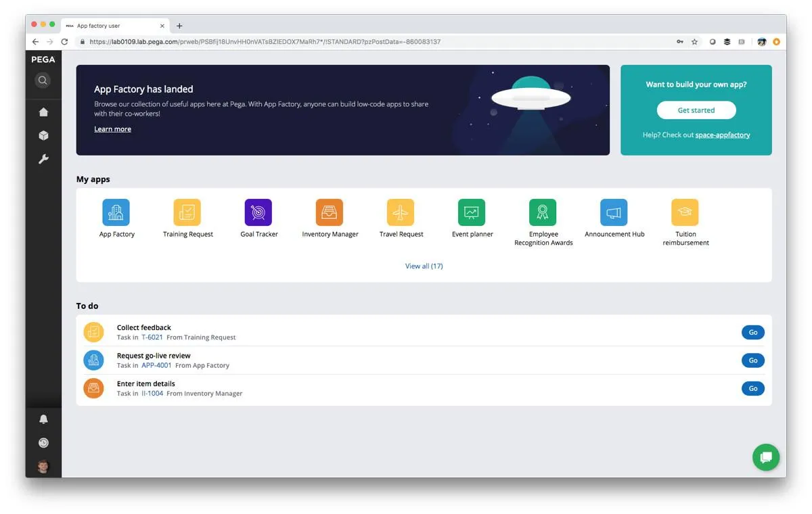Open notifications via the bell icon
The image size is (812, 514).
coord(43,419)
